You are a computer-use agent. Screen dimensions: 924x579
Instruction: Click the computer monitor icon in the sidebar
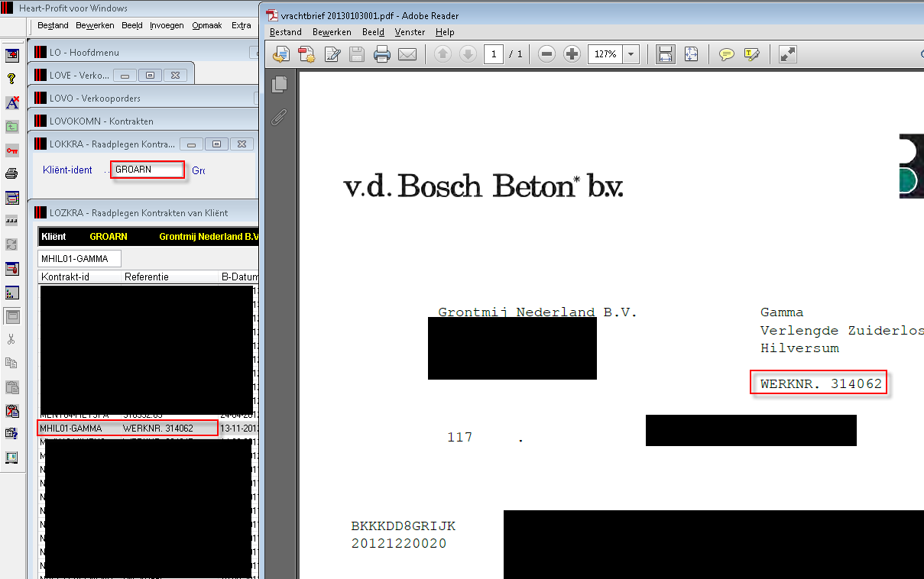[x=12, y=458]
